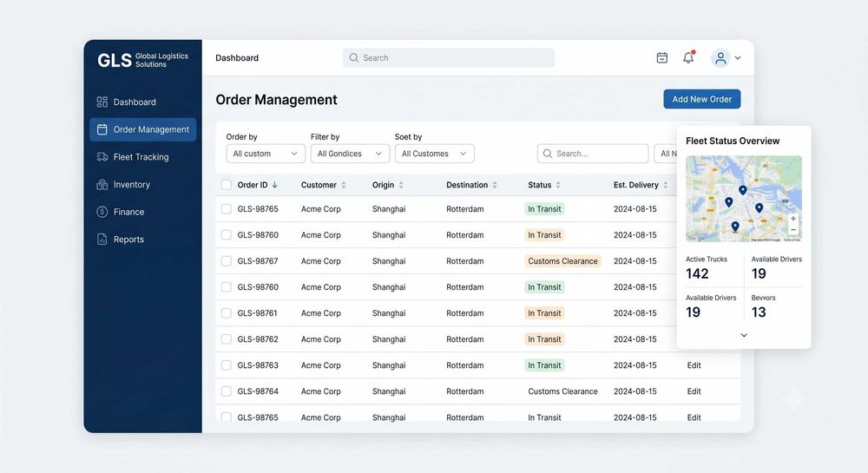
Task: Open notifications bell icon
Action: tap(688, 57)
